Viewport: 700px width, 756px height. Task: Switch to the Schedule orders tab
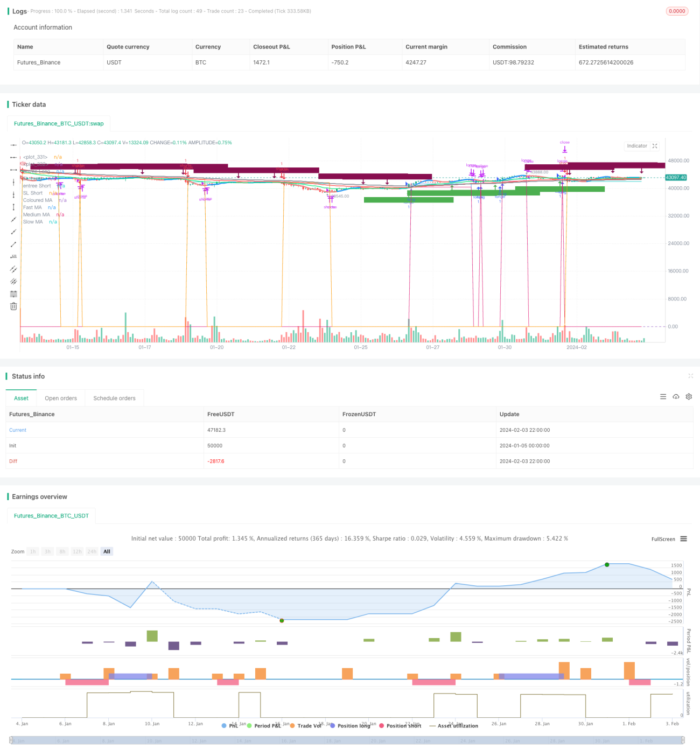[114, 398]
